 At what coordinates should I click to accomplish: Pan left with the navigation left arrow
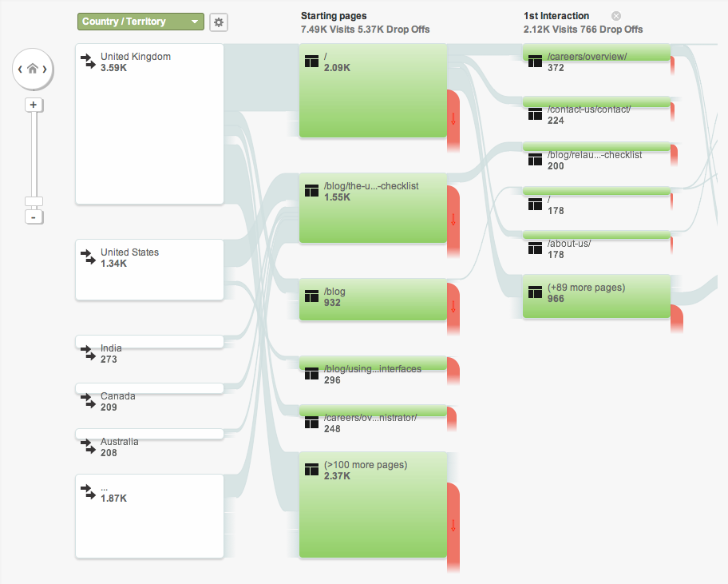19,70
